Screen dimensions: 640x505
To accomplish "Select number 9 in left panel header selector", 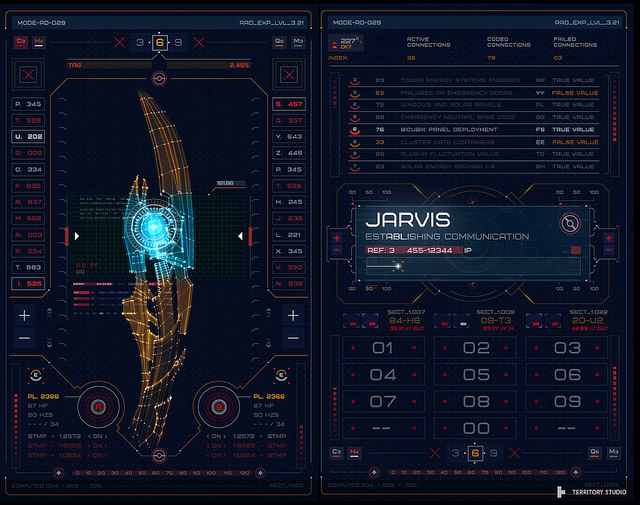I will [178, 42].
